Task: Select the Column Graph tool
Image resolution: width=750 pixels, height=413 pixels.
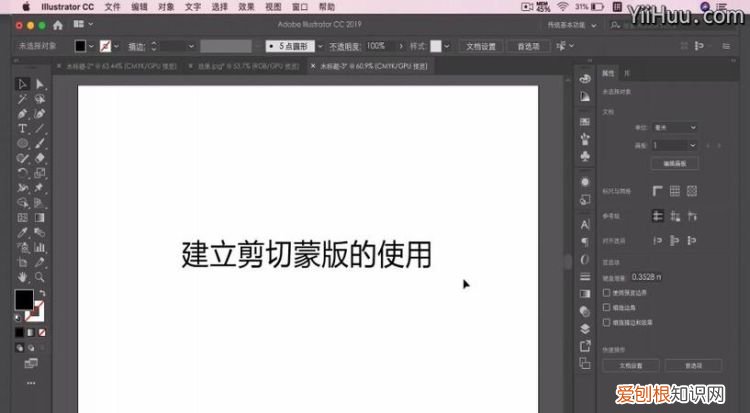Action: (x=40, y=247)
